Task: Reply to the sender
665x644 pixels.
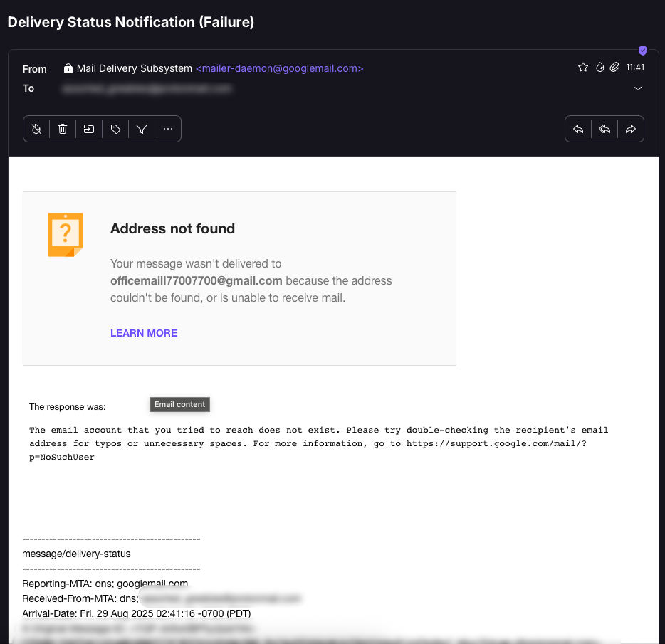Action: point(578,129)
